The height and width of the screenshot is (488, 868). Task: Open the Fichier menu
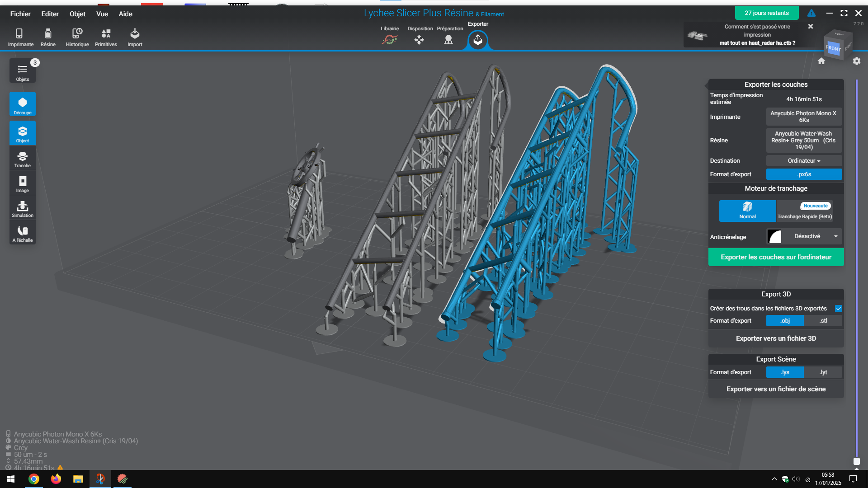[x=20, y=14]
